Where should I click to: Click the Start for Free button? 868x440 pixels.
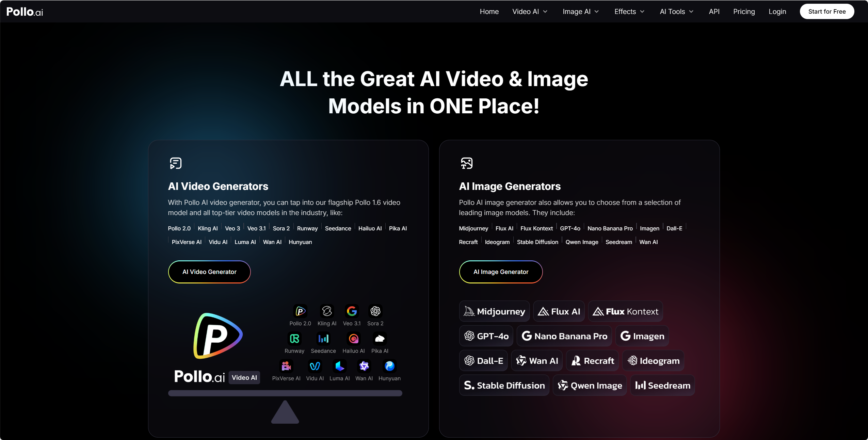[827, 12]
